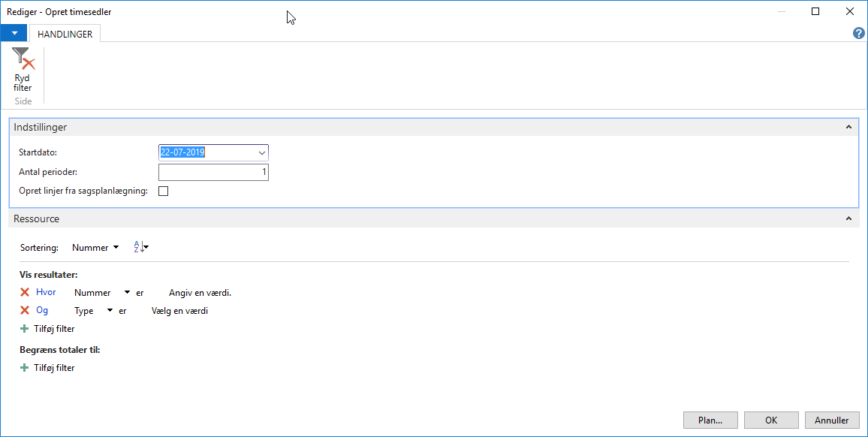Toggle the A-Z sort direction icon

(x=141, y=247)
